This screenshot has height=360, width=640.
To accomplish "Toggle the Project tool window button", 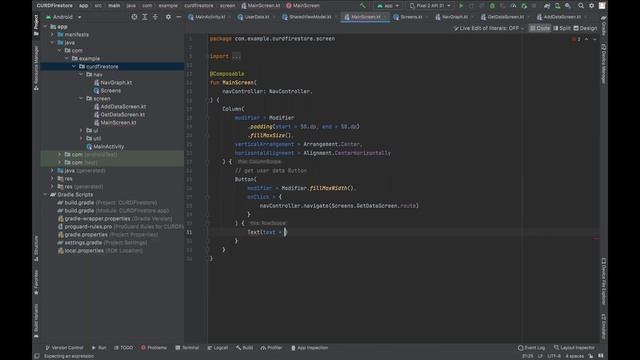I will tap(36, 25).
